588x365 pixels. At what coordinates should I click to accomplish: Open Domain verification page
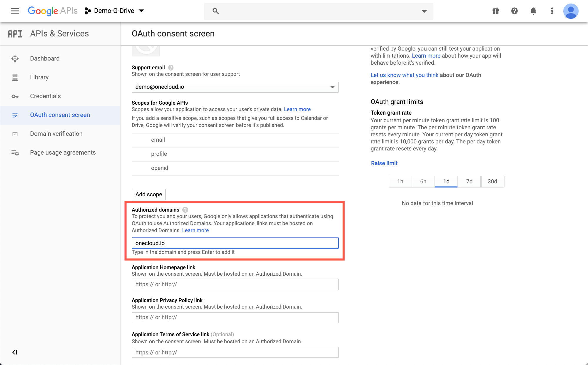tap(56, 134)
